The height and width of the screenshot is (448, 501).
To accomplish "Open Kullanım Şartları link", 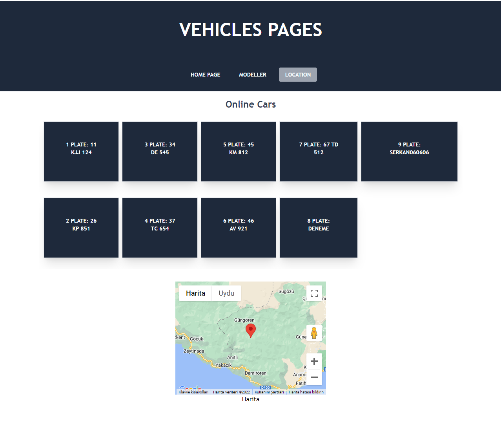I will [269, 392].
